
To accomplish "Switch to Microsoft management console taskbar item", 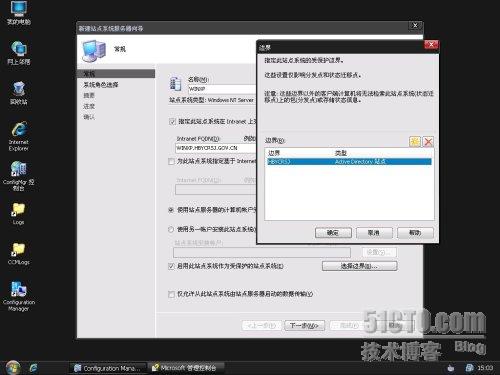I will tap(186, 368).
